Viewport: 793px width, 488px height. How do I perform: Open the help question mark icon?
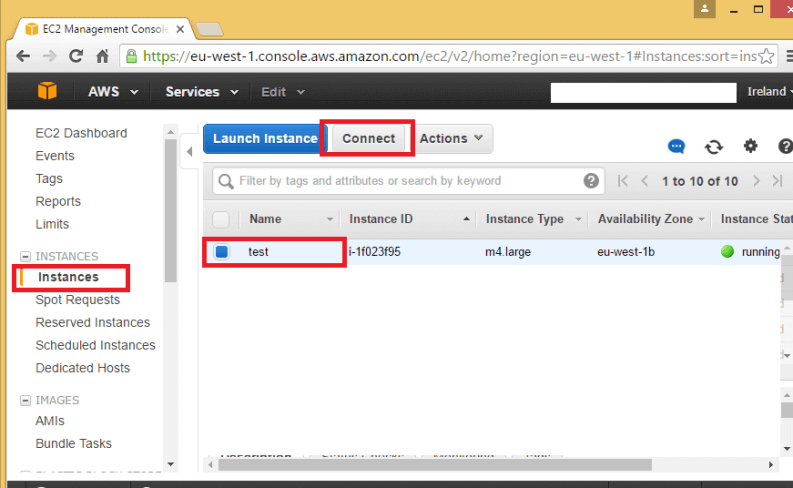[x=785, y=147]
